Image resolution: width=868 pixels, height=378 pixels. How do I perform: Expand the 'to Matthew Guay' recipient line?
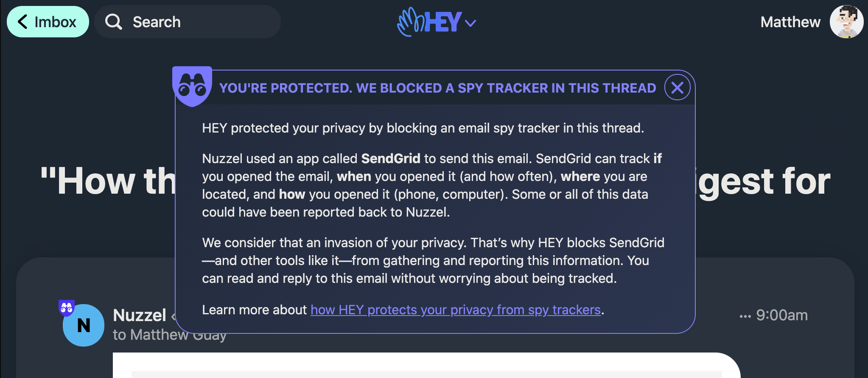click(144, 335)
